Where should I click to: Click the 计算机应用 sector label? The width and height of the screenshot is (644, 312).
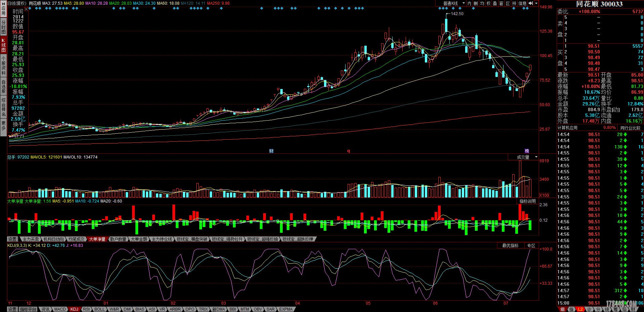coord(567,128)
